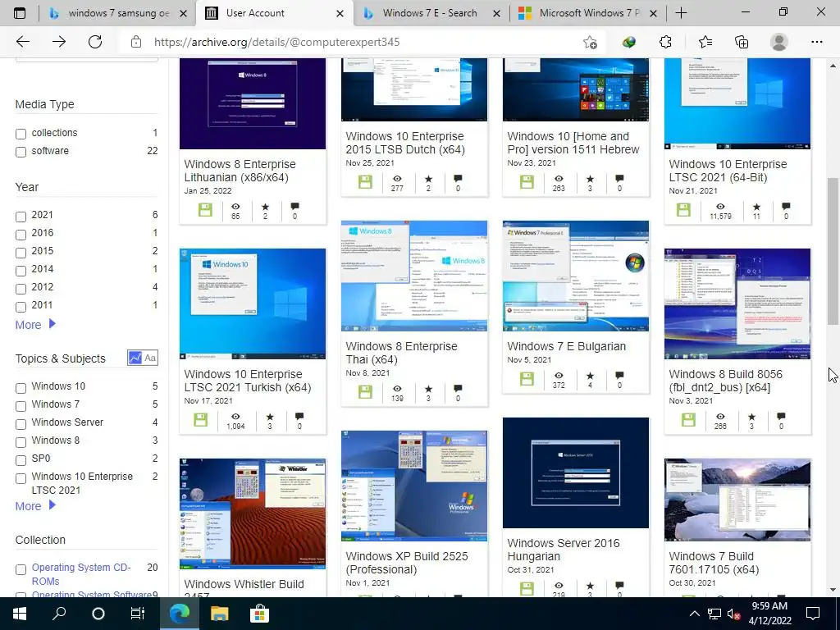
Task: Open Edge settings and more menu
Action: tap(816, 42)
